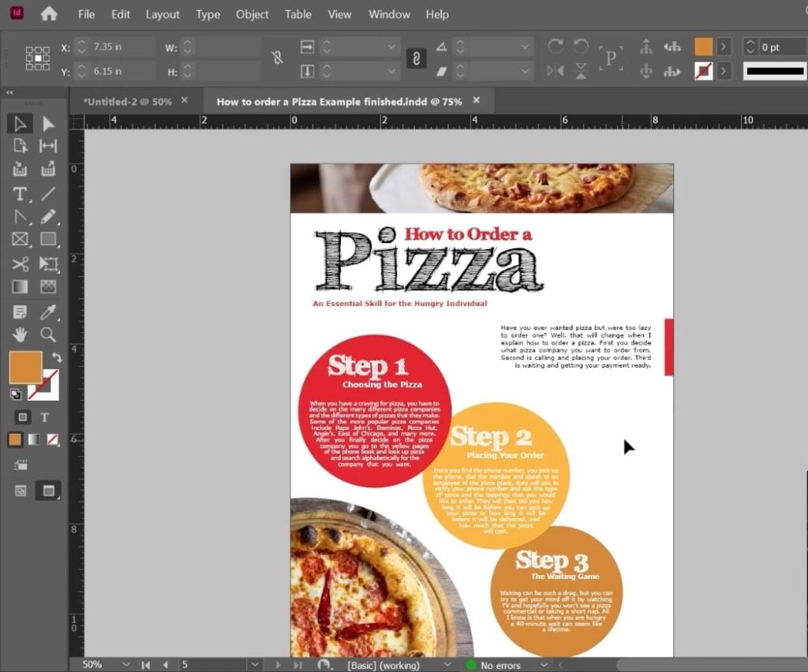Open the shear angle dropdown
The height and width of the screenshot is (672, 808).
click(x=525, y=71)
